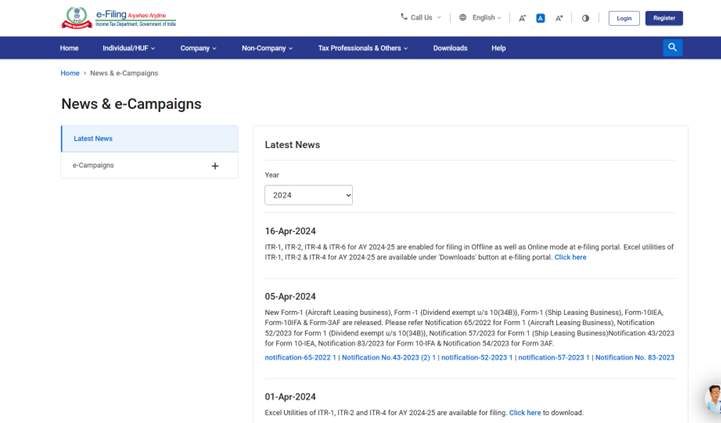Click the search magnifier icon
The width and height of the screenshot is (721, 423).
point(672,47)
